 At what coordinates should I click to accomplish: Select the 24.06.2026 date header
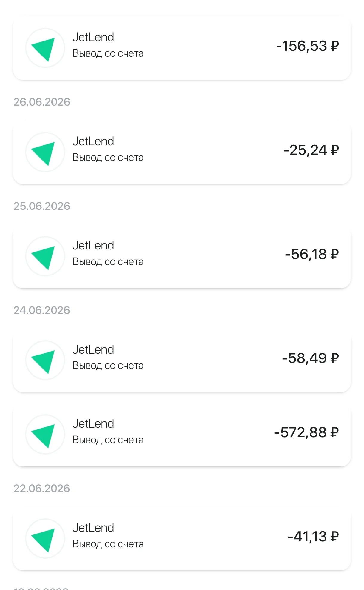click(42, 310)
